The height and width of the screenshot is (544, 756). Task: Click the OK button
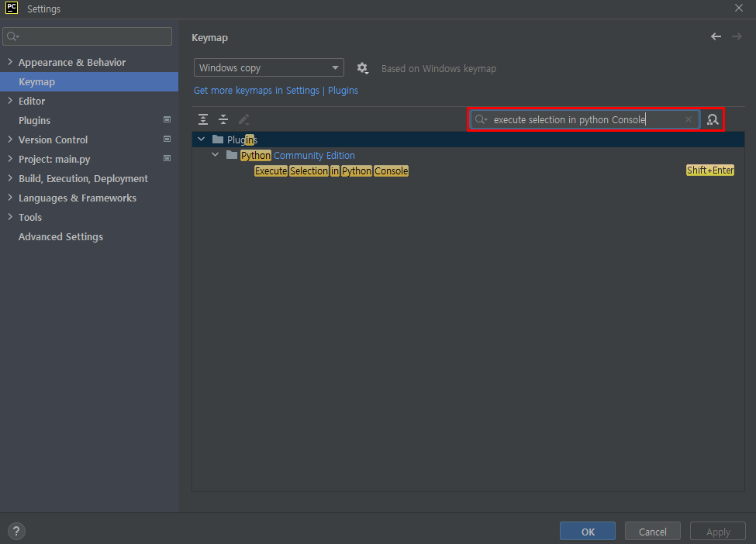coord(587,531)
